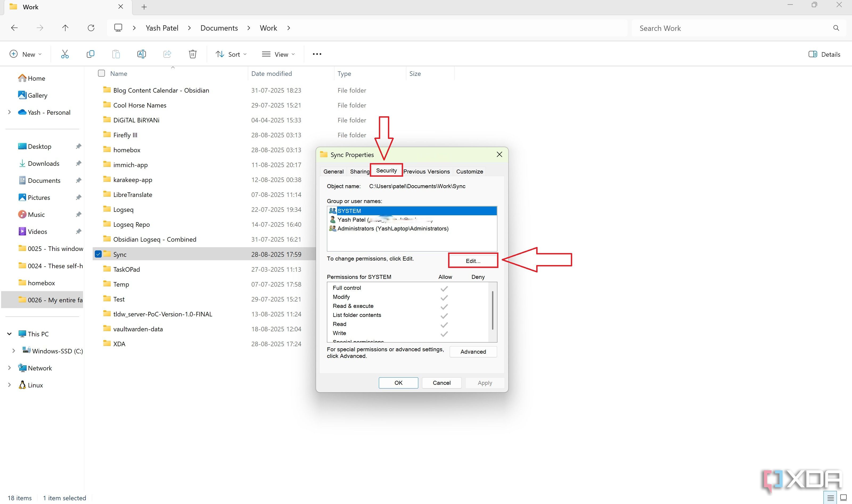The width and height of the screenshot is (852, 504).
Task: Click the Advanced button for special permissions
Action: point(473,352)
